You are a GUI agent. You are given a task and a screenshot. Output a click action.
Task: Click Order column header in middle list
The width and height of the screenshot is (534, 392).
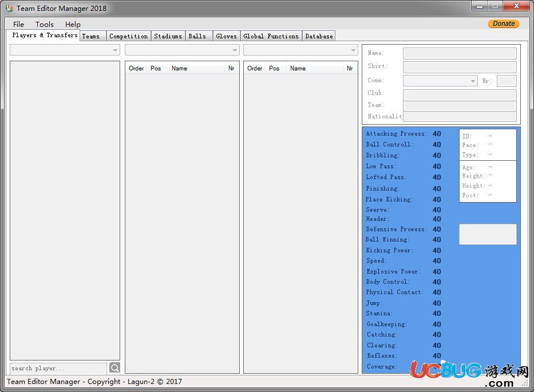[136, 68]
